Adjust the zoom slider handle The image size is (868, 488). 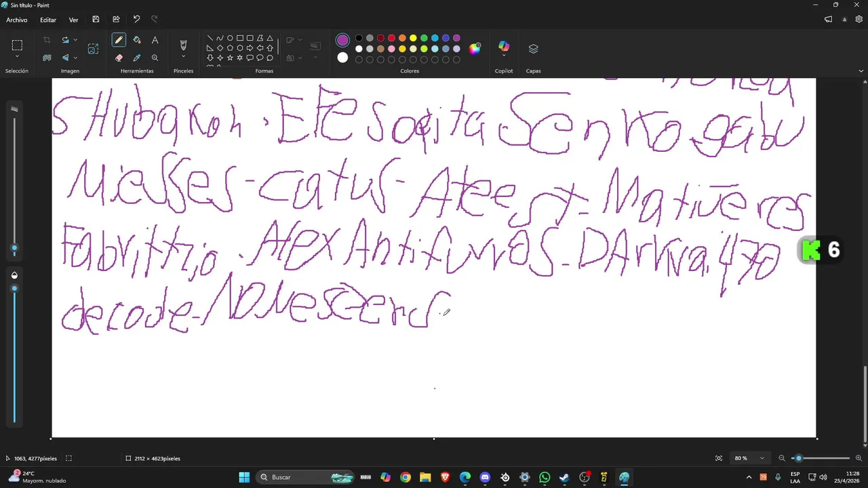point(798,458)
